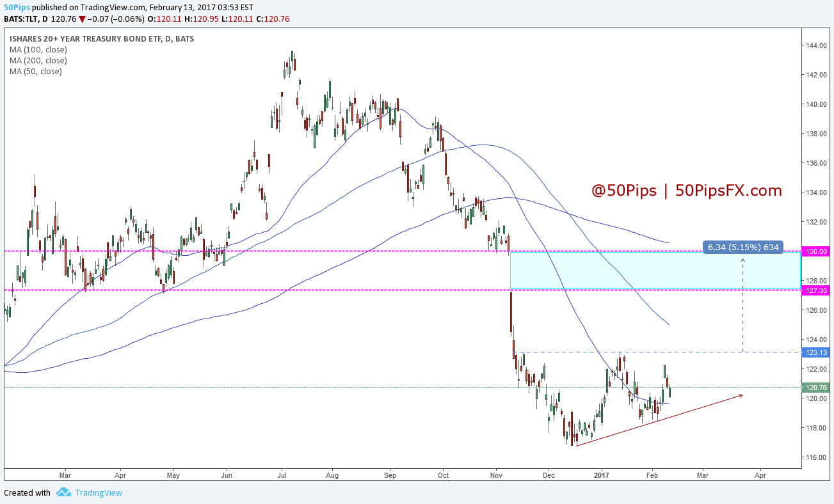Click the 144.00 price axis label
This screenshot has height=504, width=834.
817,45
